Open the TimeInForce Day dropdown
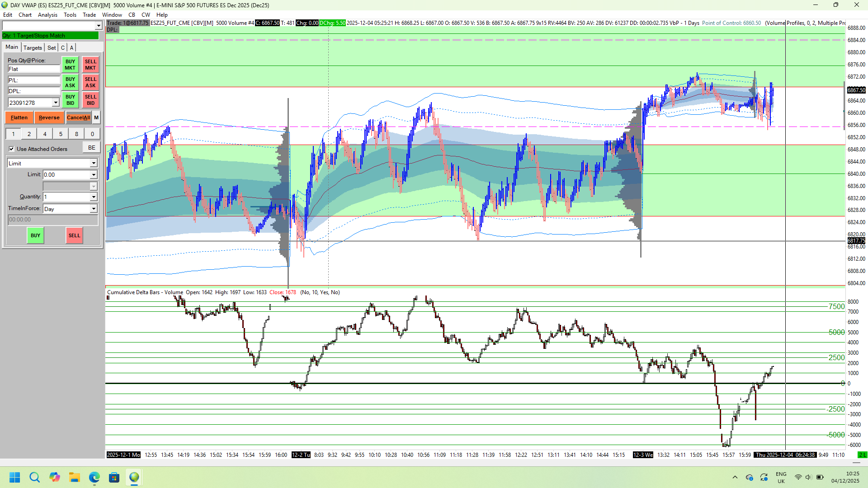868x488 pixels. pos(94,209)
